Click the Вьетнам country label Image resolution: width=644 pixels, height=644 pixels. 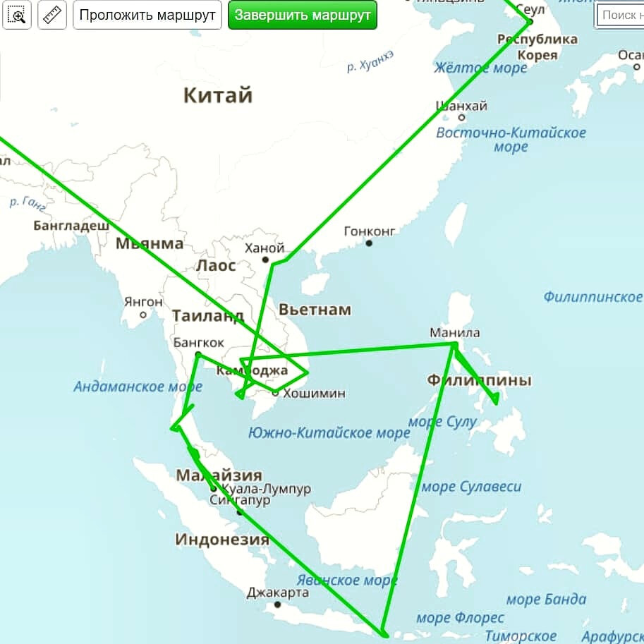click(315, 310)
